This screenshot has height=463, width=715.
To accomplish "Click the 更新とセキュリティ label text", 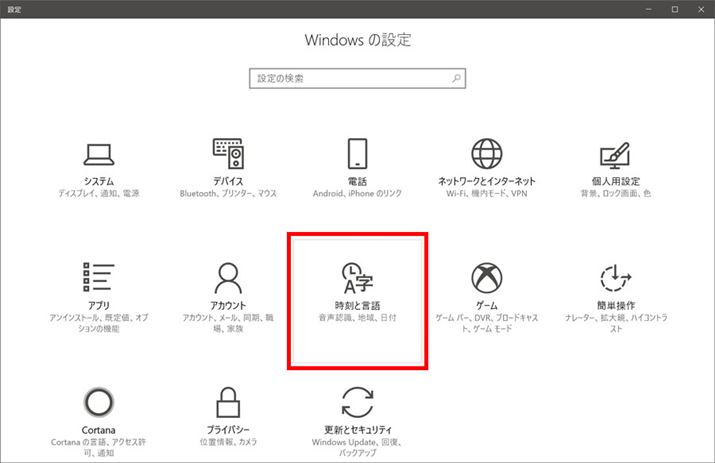I will click(x=358, y=430).
